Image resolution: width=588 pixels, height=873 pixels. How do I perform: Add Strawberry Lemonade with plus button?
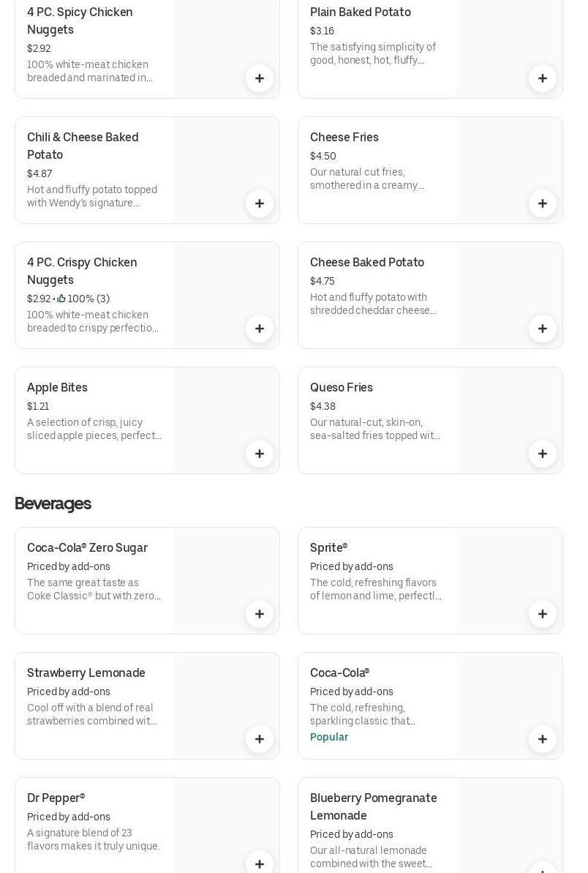point(260,739)
